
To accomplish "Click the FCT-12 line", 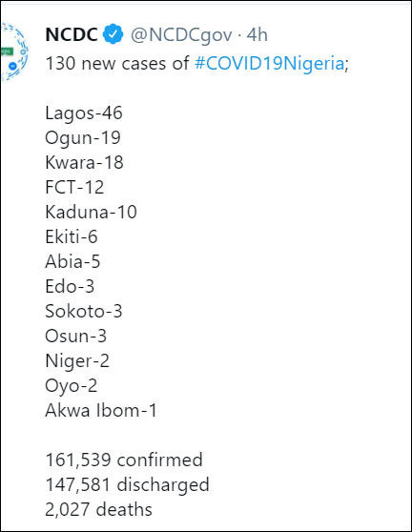I will [x=74, y=187].
